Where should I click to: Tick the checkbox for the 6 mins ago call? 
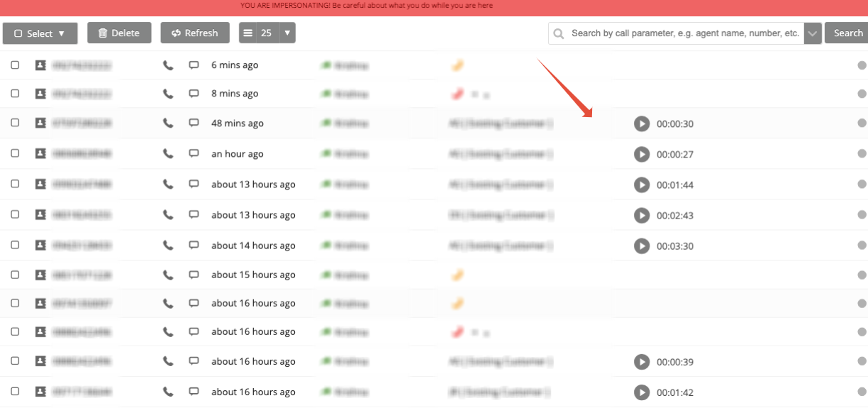[x=15, y=65]
